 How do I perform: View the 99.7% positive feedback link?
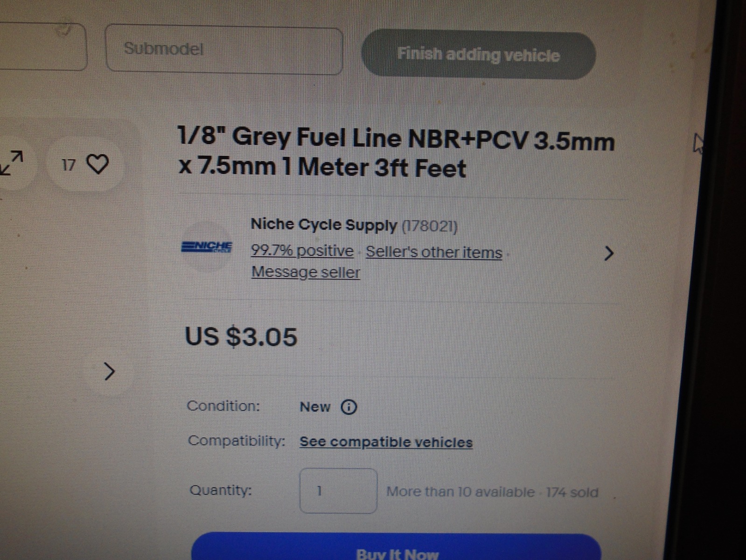tap(302, 251)
